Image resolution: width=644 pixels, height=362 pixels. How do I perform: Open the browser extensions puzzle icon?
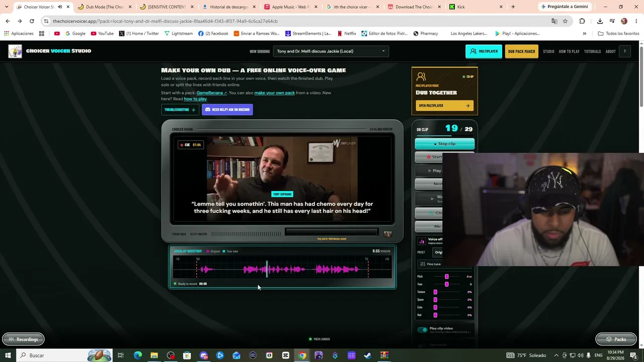582,21
